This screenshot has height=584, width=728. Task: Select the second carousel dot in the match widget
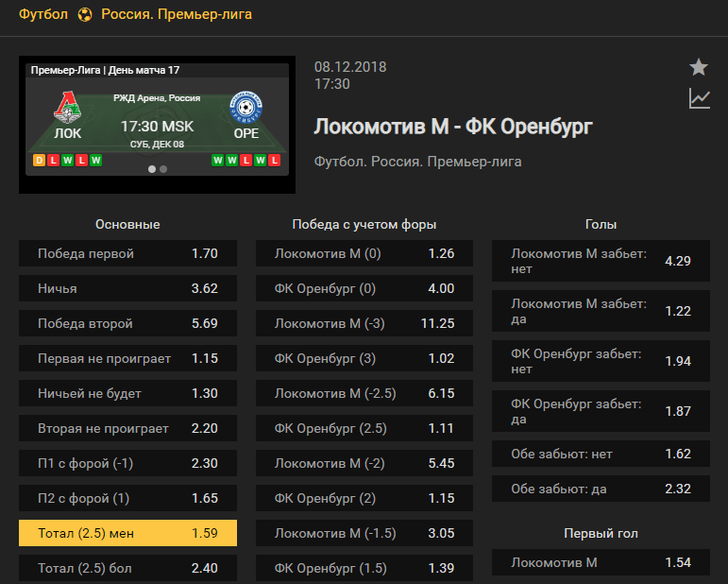coord(163,169)
